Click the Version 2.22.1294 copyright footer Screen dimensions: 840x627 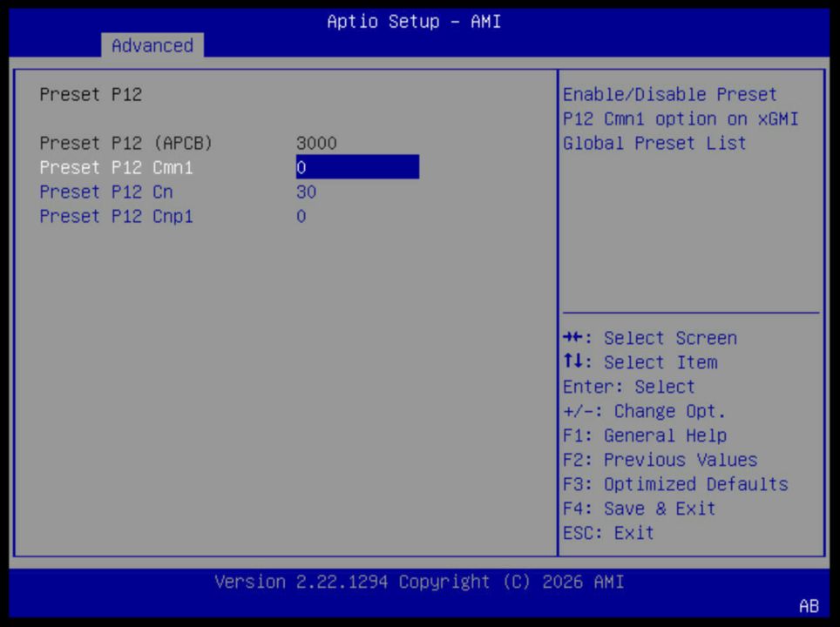coord(419,582)
